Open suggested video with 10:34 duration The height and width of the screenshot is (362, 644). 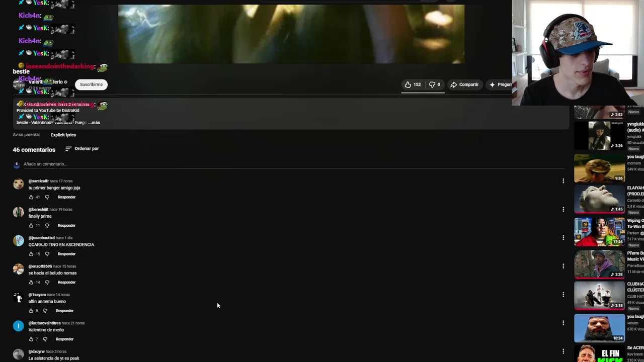tap(599, 328)
